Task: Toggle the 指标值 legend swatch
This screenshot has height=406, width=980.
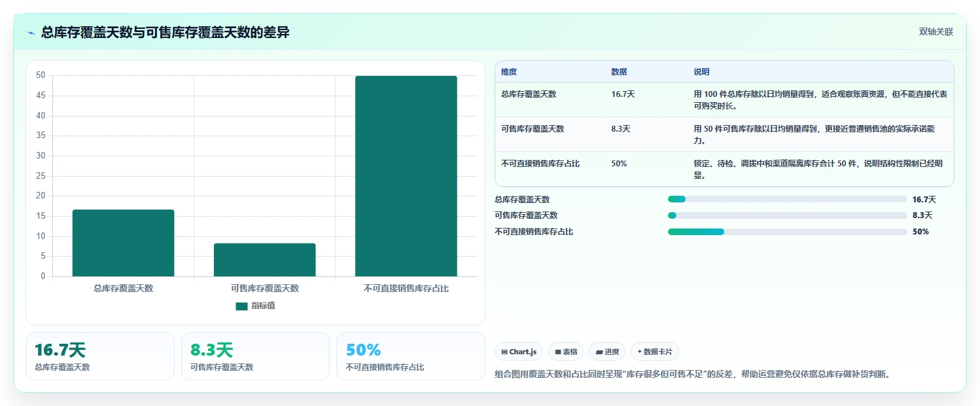Action: (x=241, y=306)
